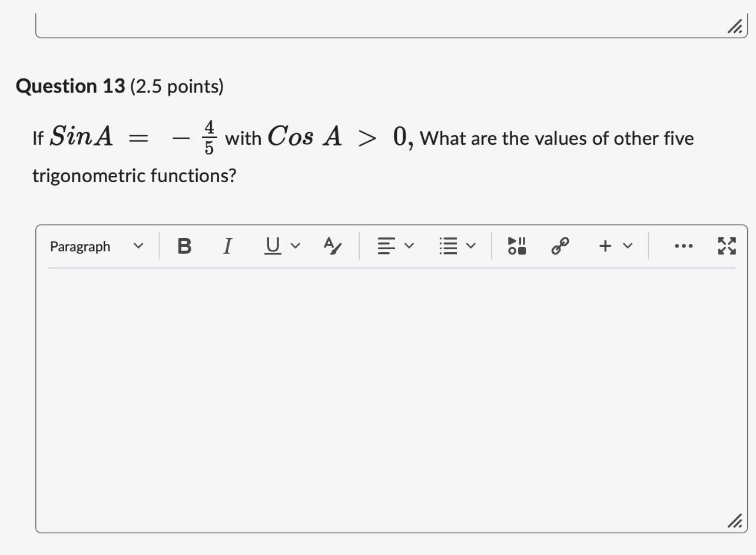
Task: Expand the list format options
Action: [471, 246]
